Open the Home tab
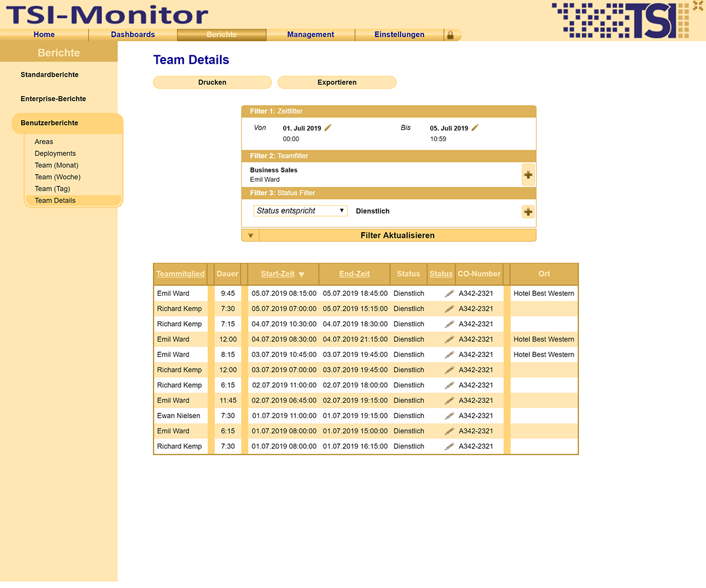The height and width of the screenshot is (588, 706). (44, 35)
